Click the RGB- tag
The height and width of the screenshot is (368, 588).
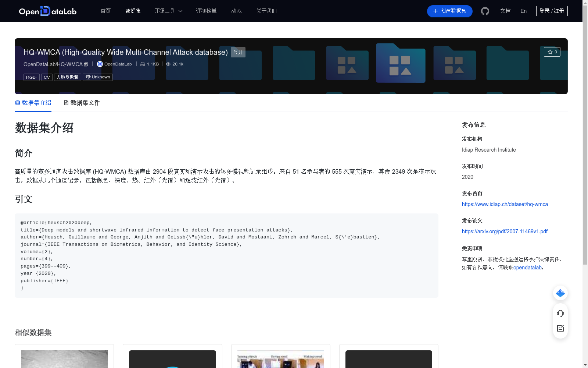point(32,77)
